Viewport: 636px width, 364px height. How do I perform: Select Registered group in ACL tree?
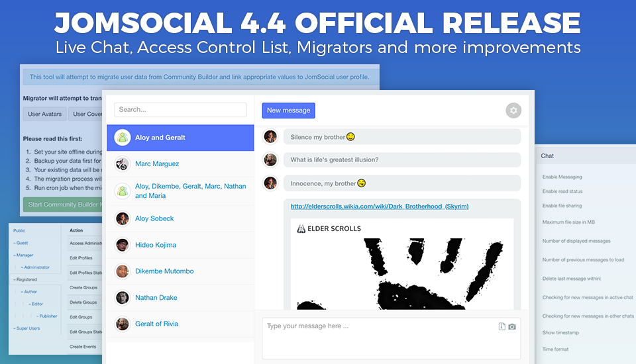[x=25, y=279]
